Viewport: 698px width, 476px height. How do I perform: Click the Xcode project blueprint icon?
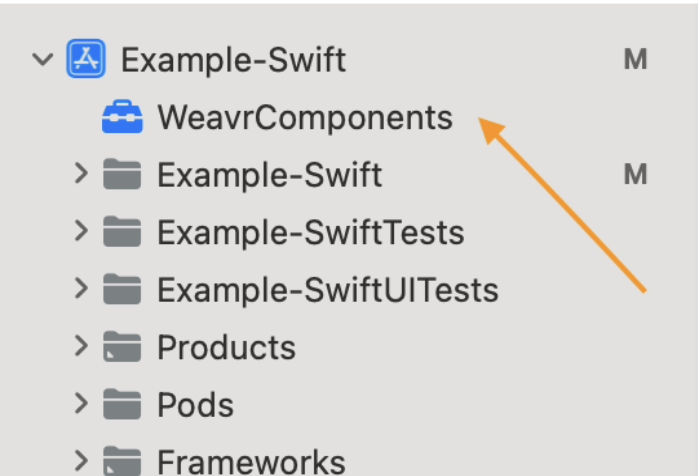pos(86,58)
